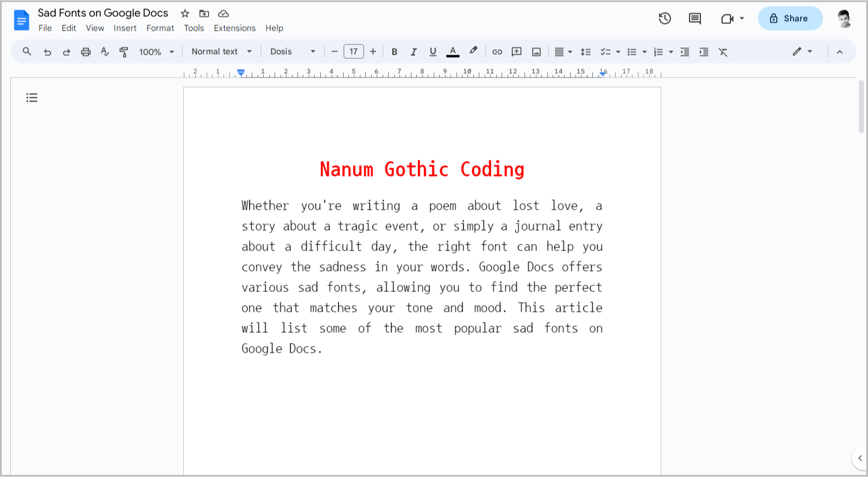The width and height of the screenshot is (868, 477).
Task: Open the Normal text style dropdown
Action: pos(222,52)
